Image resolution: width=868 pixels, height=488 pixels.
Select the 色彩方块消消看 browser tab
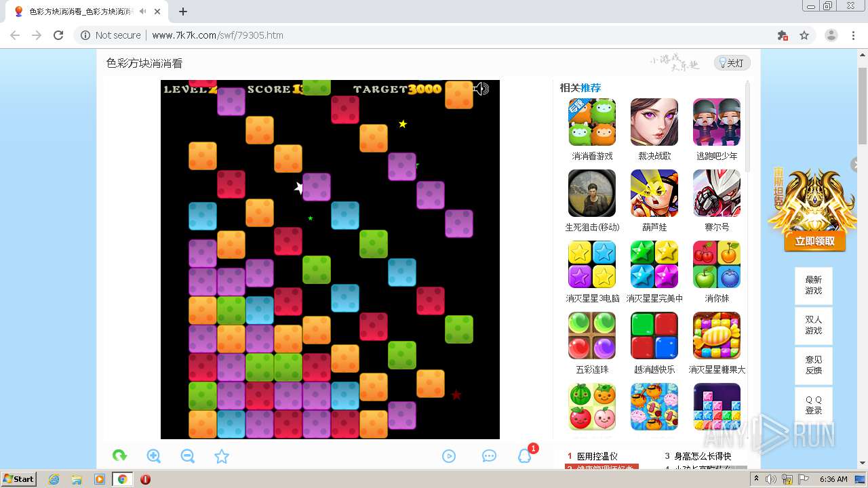coord(85,12)
